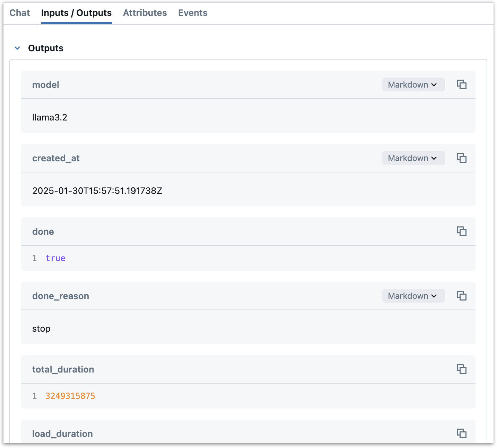
Task: Click the llama3.2 model value text
Action: click(x=50, y=117)
